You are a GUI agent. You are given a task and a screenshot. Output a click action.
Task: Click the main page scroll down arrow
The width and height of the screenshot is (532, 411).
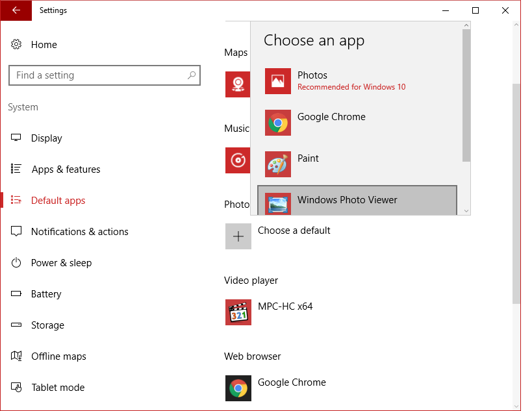point(516,406)
